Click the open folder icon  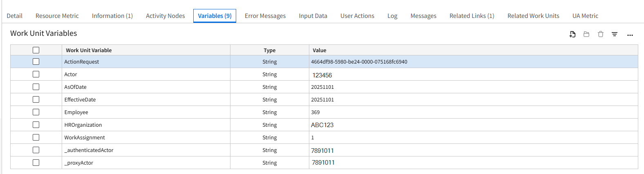click(586, 34)
